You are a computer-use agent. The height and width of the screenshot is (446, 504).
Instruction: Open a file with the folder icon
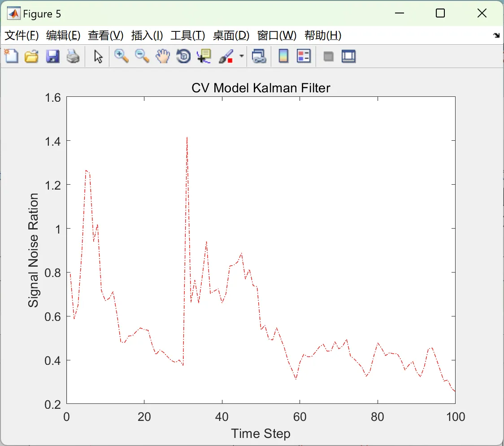31,56
